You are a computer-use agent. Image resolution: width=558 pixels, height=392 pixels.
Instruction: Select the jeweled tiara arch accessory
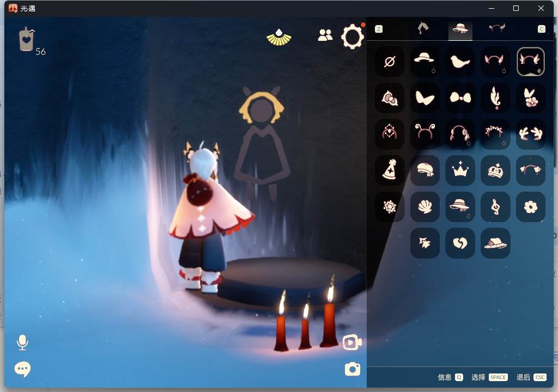pos(390,134)
